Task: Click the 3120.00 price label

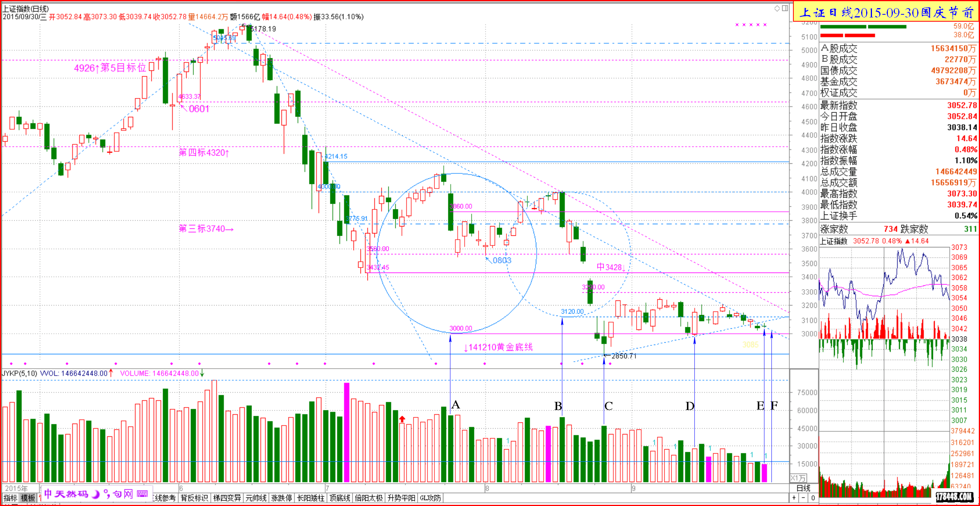Action: (x=572, y=312)
